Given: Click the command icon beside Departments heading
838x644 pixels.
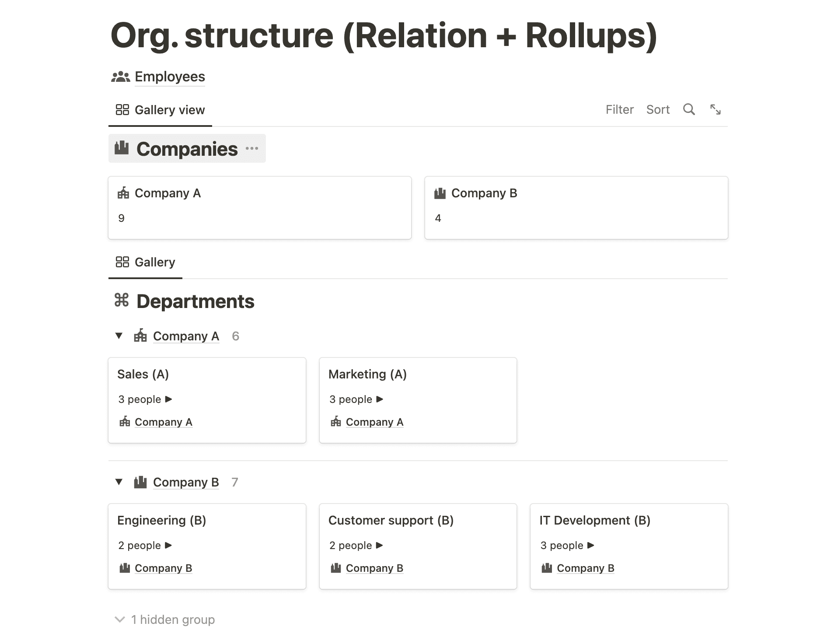Looking at the screenshot, I should (x=122, y=301).
